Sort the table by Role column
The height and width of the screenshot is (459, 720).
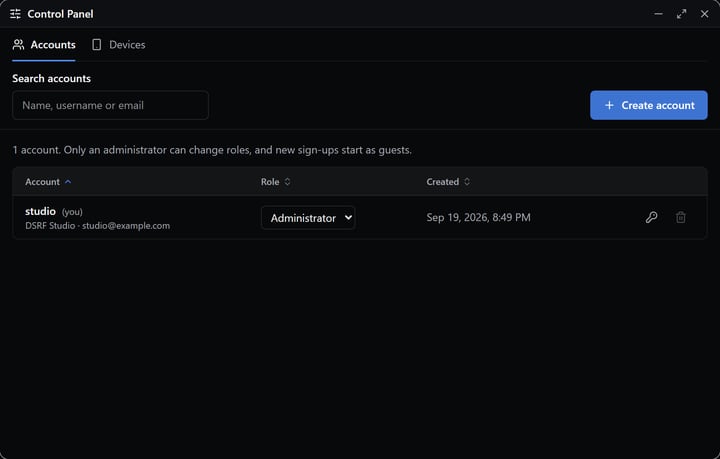[276, 182]
